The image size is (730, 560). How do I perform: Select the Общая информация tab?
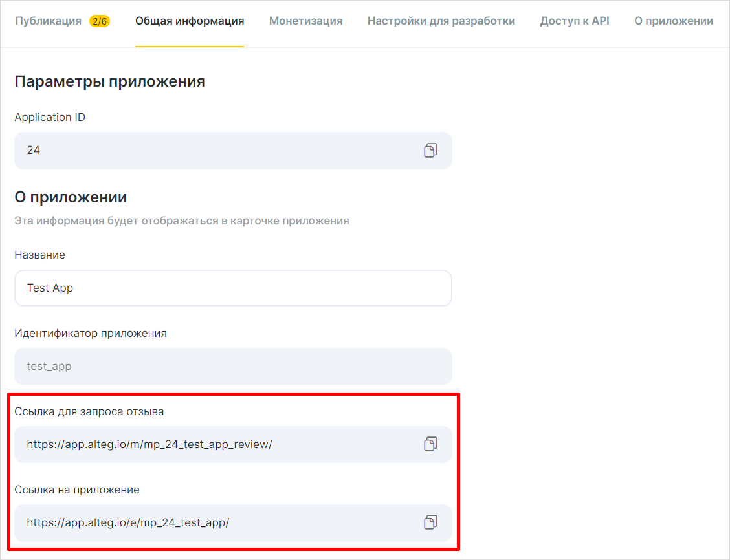pos(190,21)
